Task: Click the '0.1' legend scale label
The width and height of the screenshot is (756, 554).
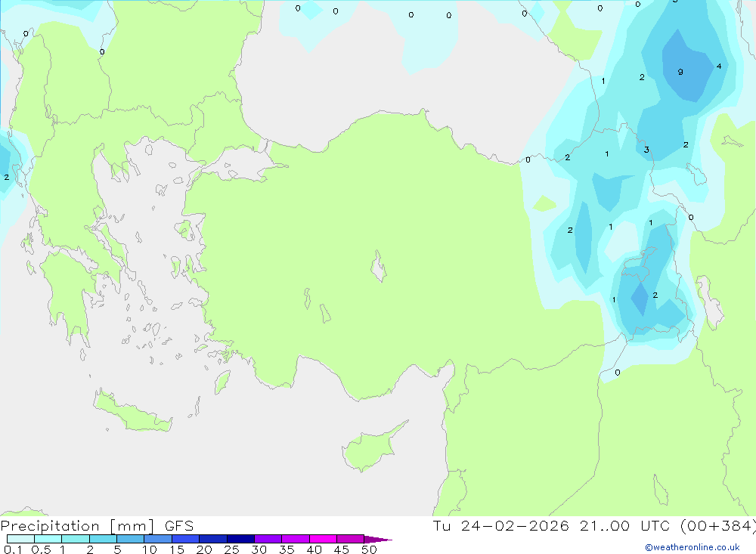Action: click(x=13, y=549)
